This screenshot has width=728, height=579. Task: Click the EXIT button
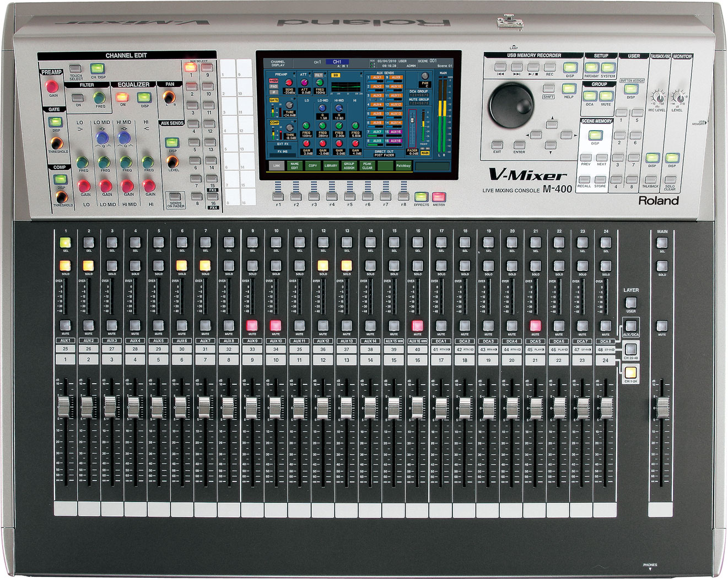pyautogui.click(x=498, y=145)
